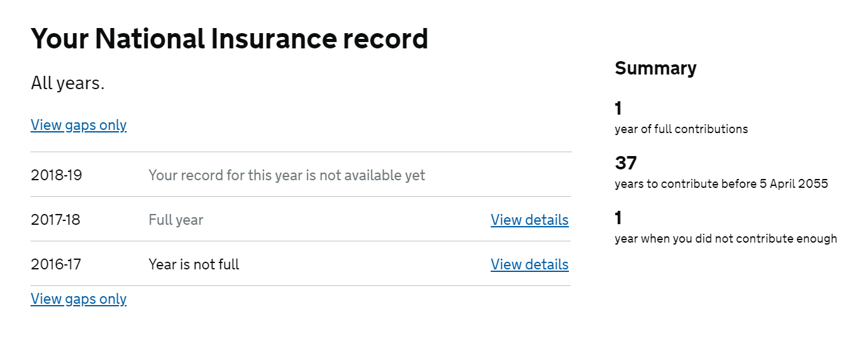868x349 pixels.
Task: Click the 'year of full contributions' caption
Action: [x=681, y=129]
